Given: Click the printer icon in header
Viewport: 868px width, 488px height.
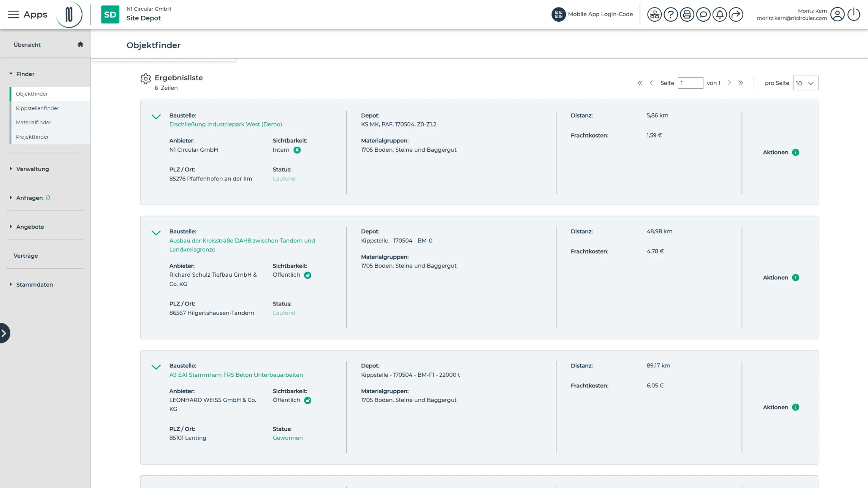Looking at the screenshot, I should coord(687,15).
